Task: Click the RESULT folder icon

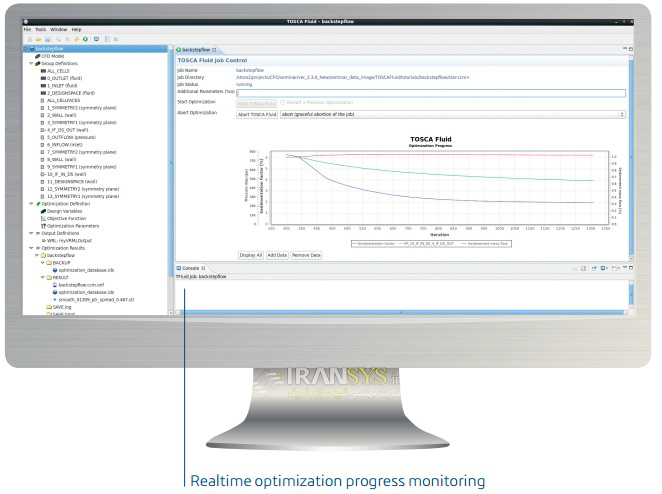Action: pos(49,277)
